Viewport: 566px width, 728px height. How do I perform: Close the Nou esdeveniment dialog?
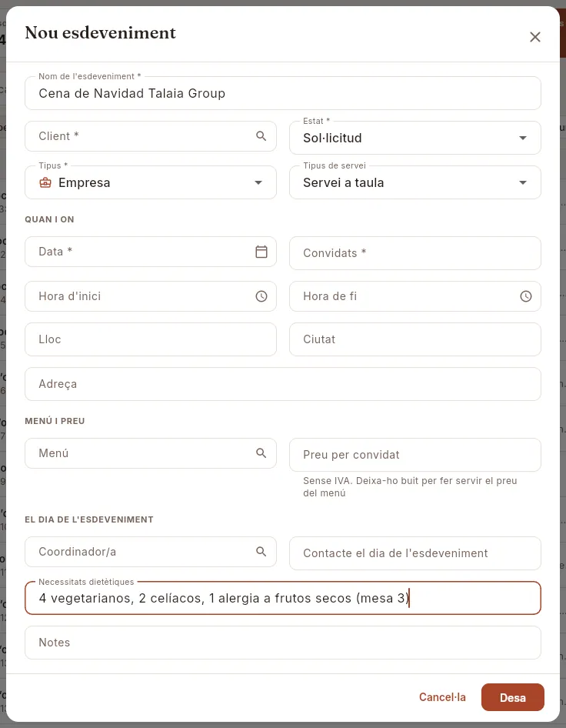pyautogui.click(x=535, y=37)
